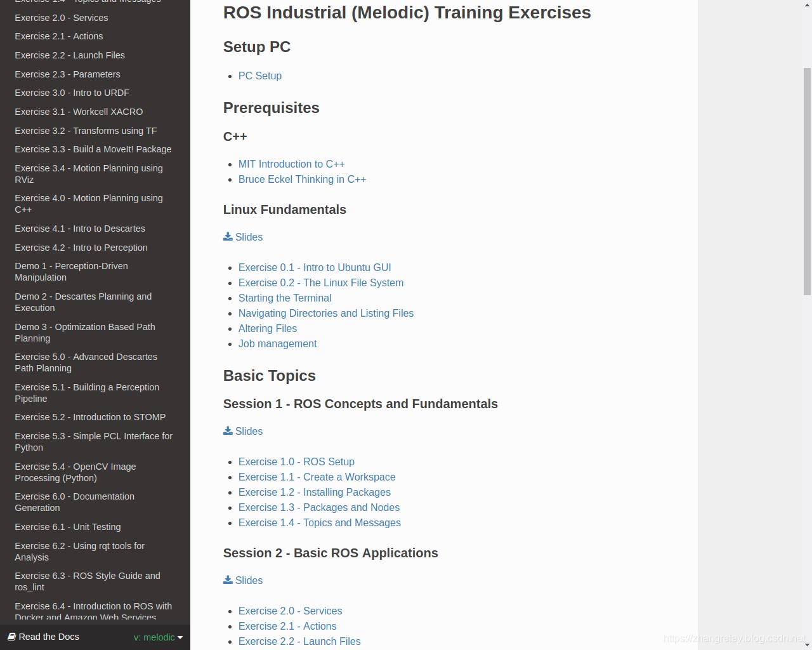Open MIT Introduction to C++ link

pyautogui.click(x=292, y=164)
